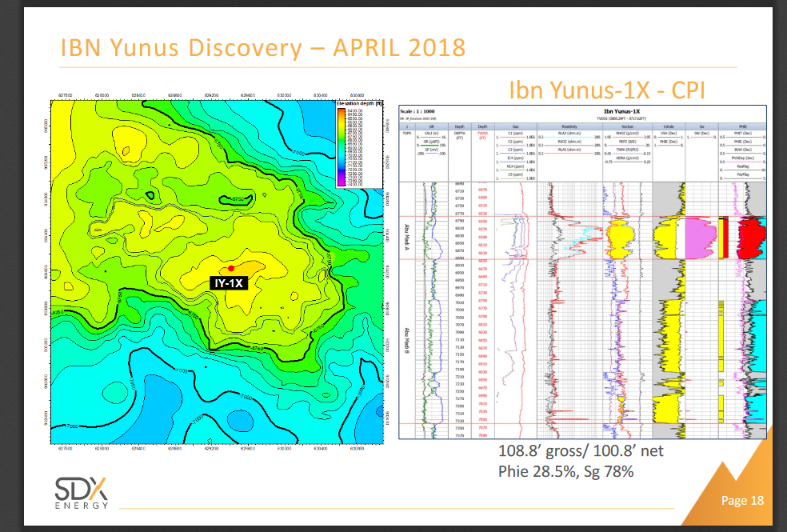Click the red PHIE fill in Abu Madi A

click(x=751, y=237)
